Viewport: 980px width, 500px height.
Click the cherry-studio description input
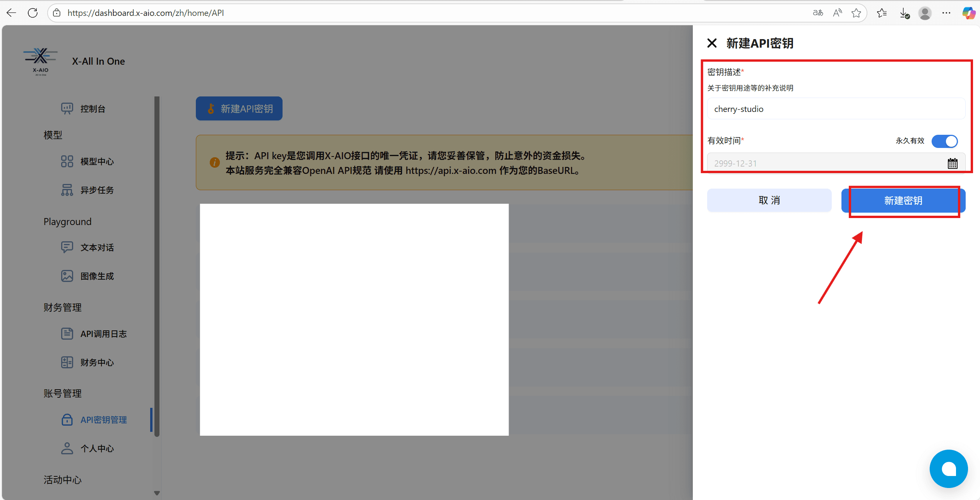coord(836,109)
